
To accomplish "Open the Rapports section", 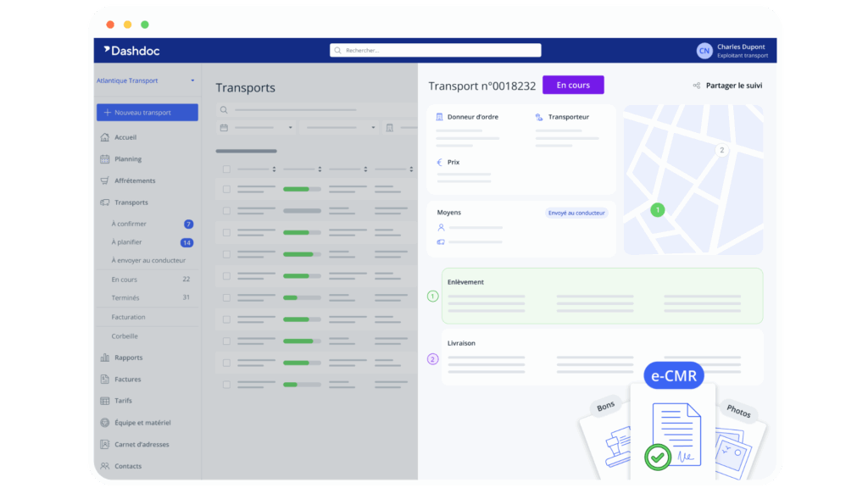I will [x=103, y=357].
